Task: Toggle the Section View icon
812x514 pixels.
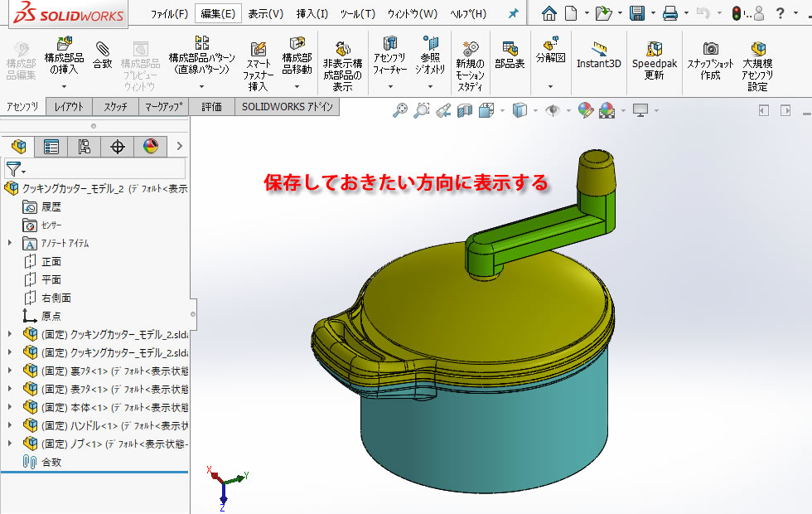Action: (x=465, y=110)
